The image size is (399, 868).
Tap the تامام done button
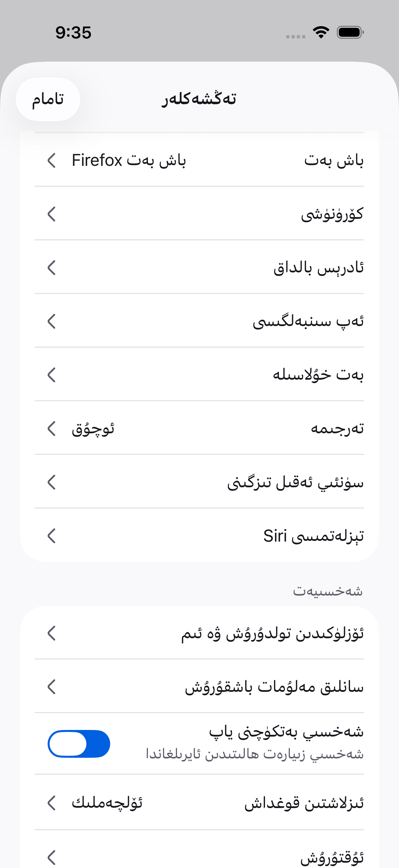(x=48, y=99)
